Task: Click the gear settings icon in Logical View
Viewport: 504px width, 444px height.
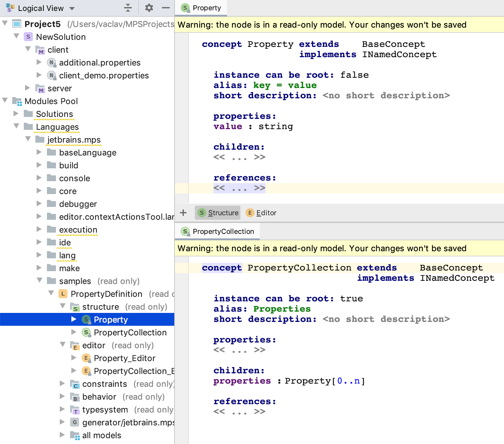Action: pos(149,8)
